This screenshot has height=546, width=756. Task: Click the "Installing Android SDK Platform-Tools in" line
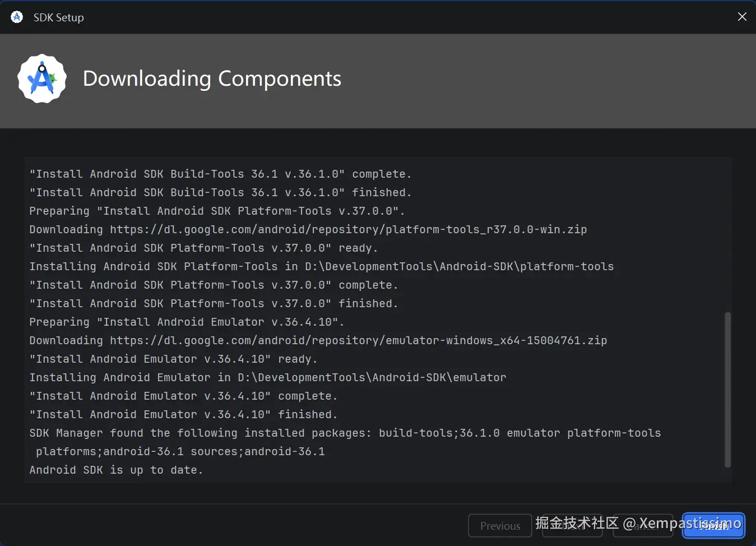coord(321,266)
